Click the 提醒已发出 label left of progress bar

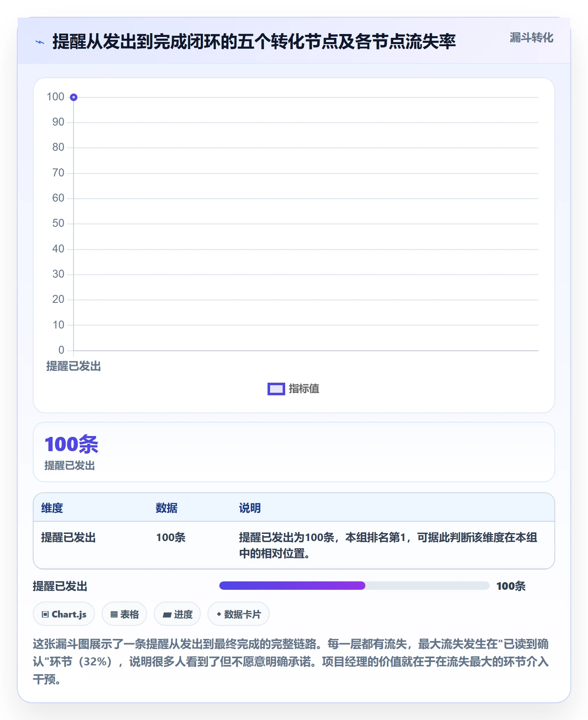click(x=60, y=586)
